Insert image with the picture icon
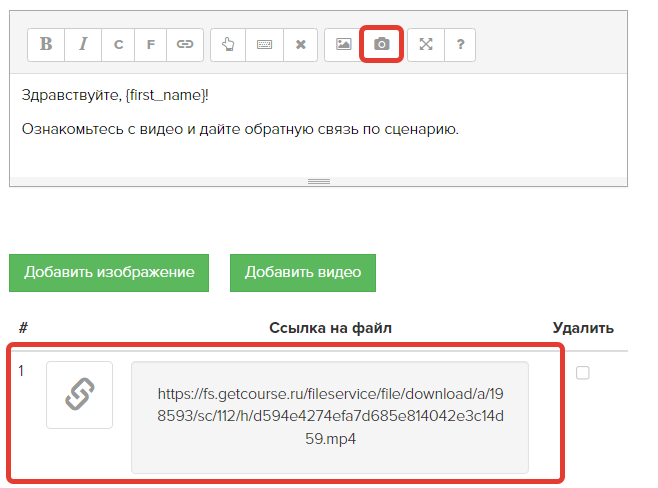 (x=343, y=44)
